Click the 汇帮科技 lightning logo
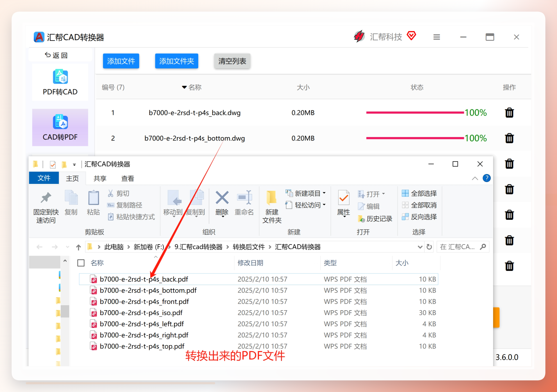The width and height of the screenshot is (557, 392). [359, 37]
